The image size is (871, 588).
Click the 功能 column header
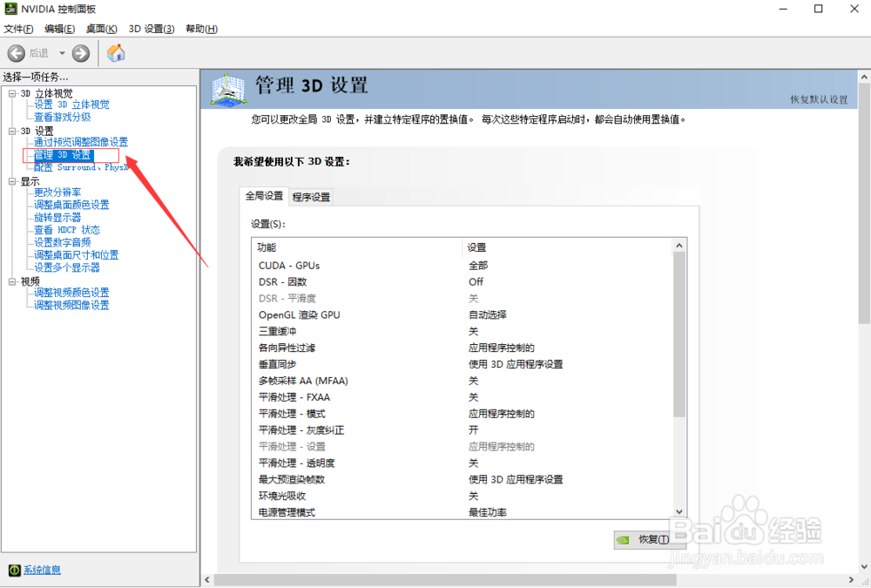(x=356, y=247)
